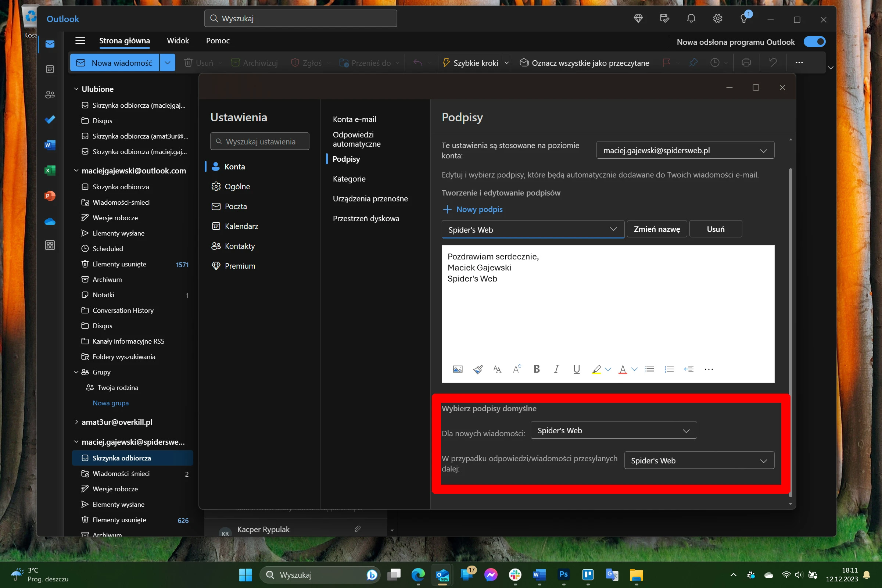
Task: Switch to the Pomoc tab
Action: tap(218, 40)
